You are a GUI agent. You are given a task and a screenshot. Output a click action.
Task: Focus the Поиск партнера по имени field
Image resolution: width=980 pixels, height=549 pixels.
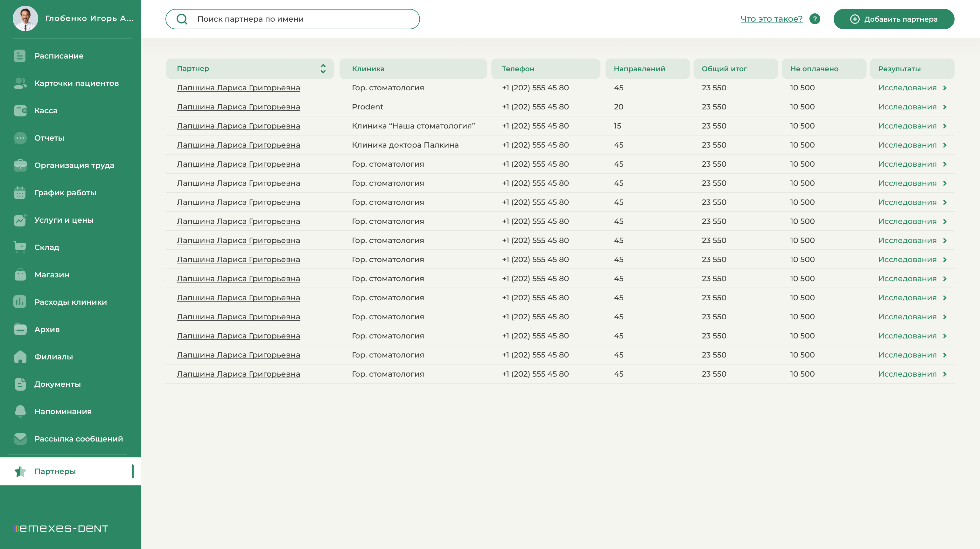[x=292, y=19]
